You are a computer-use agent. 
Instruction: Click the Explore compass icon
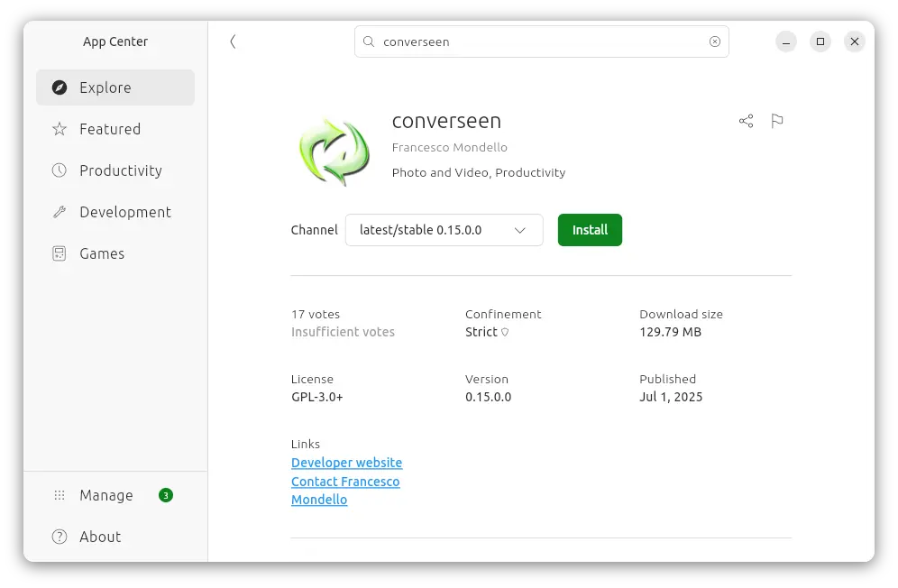click(x=60, y=87)
